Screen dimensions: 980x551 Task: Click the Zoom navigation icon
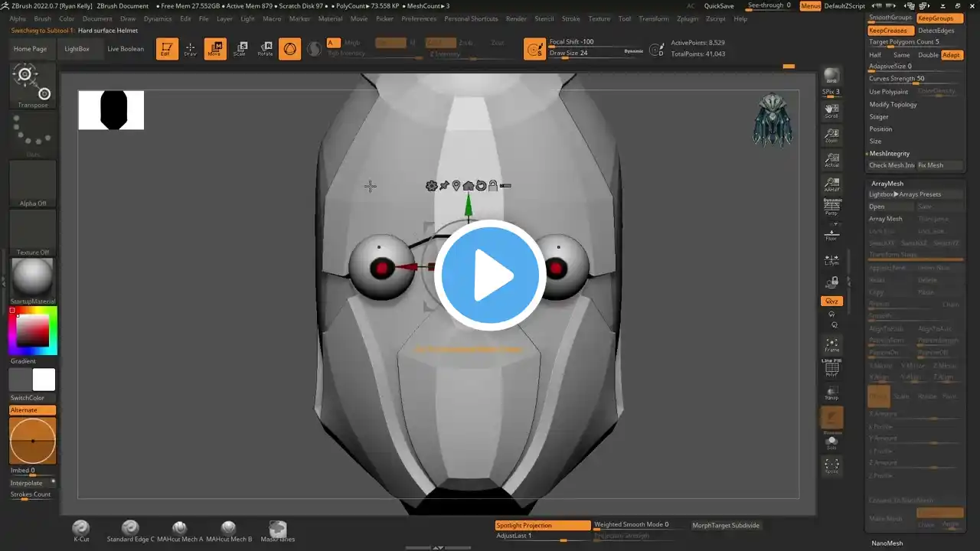tap(831, 135)
